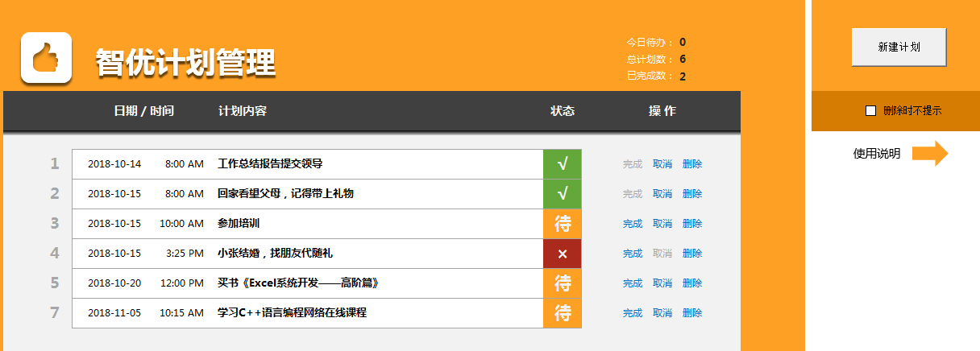Click the date 2018-10-20
Screen dimensions: 980x351
114,283
